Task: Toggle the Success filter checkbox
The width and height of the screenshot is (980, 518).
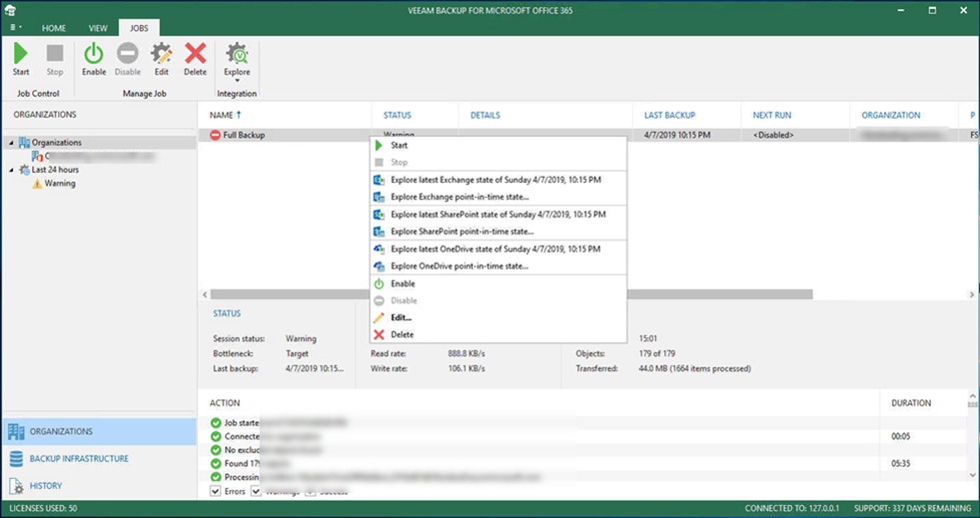Action: pyautogui.click(x=311, y=491)
